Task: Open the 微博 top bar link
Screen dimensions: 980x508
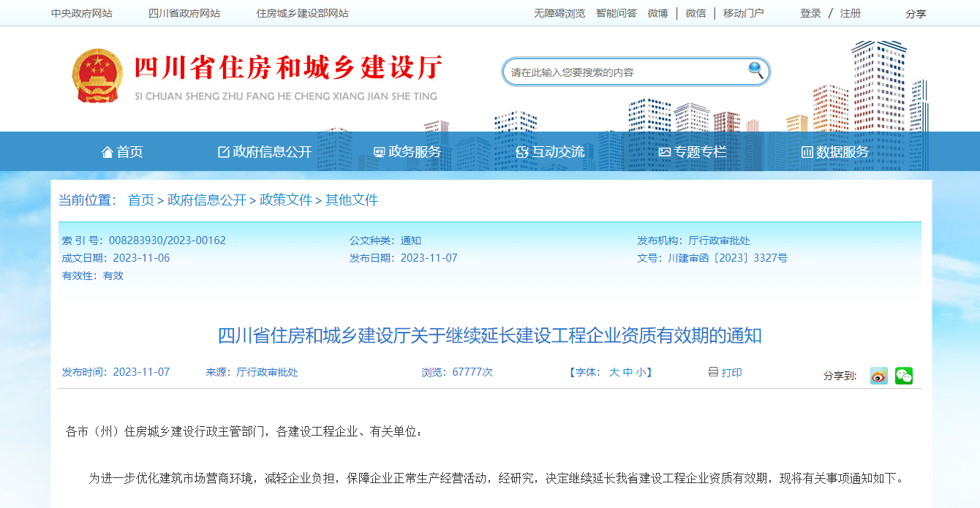Action: (657, 13)
